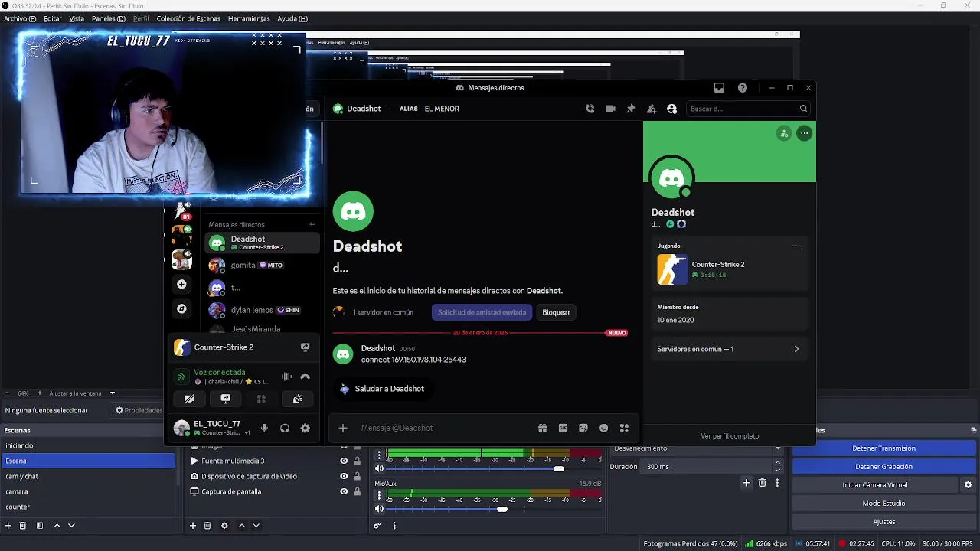The height and width of the screenshot is (551, 980).
Task: Increase the transition duration with up arrow
Action: [778, 462]
